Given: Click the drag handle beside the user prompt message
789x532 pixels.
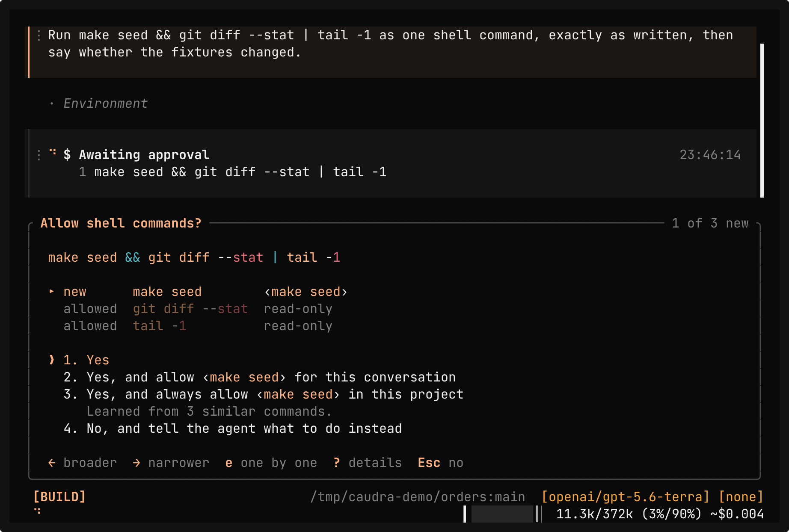Looking at the screenshot, I should (x=39, y=35).
